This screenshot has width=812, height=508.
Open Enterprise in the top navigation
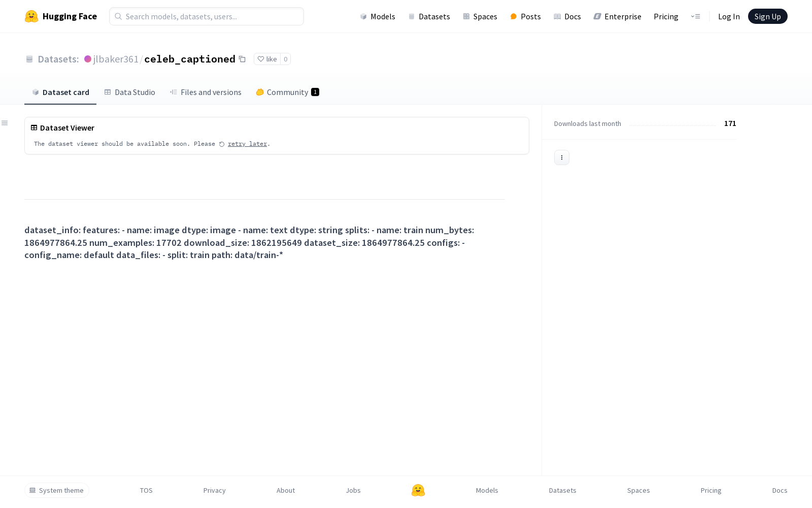point(618,16)
